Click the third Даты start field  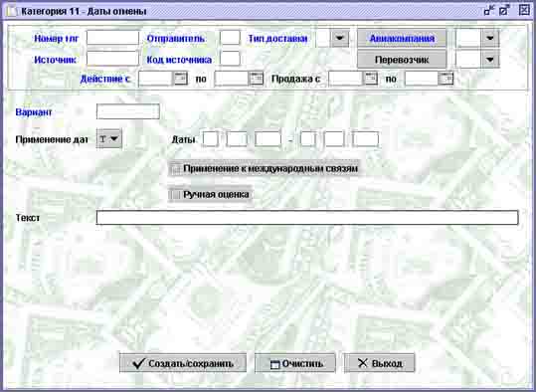point(268,139)
